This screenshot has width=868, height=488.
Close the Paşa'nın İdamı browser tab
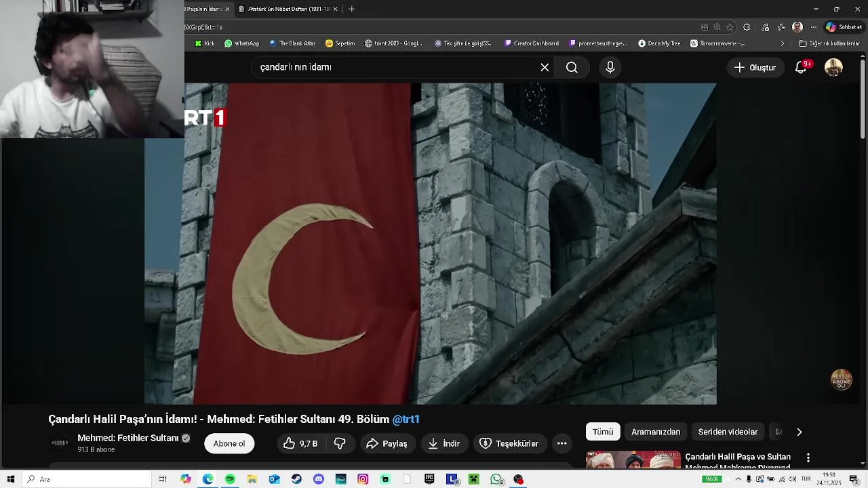click(227, 9)
